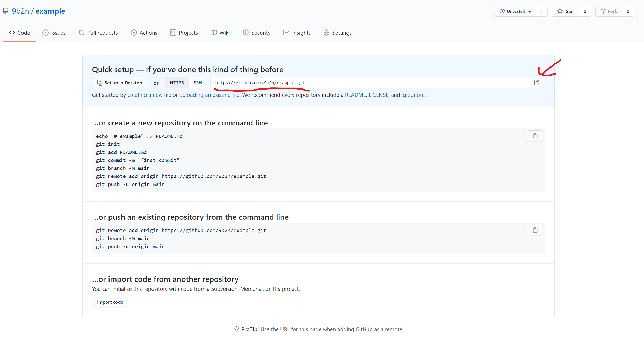The width and height of the screenshot is (644, 348).
Task: Click the code brackets icon on Code tab
Action: [x=12, y=33]
